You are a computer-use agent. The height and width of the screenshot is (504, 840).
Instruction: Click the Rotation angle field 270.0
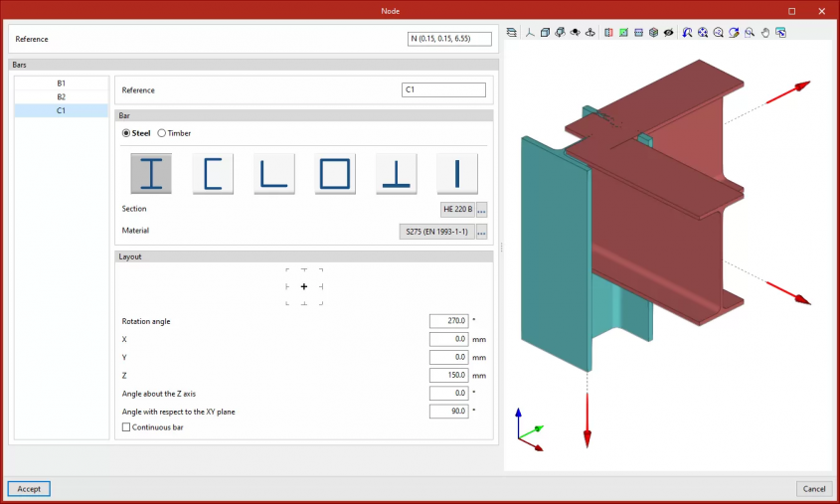click(x=449, y=321)
